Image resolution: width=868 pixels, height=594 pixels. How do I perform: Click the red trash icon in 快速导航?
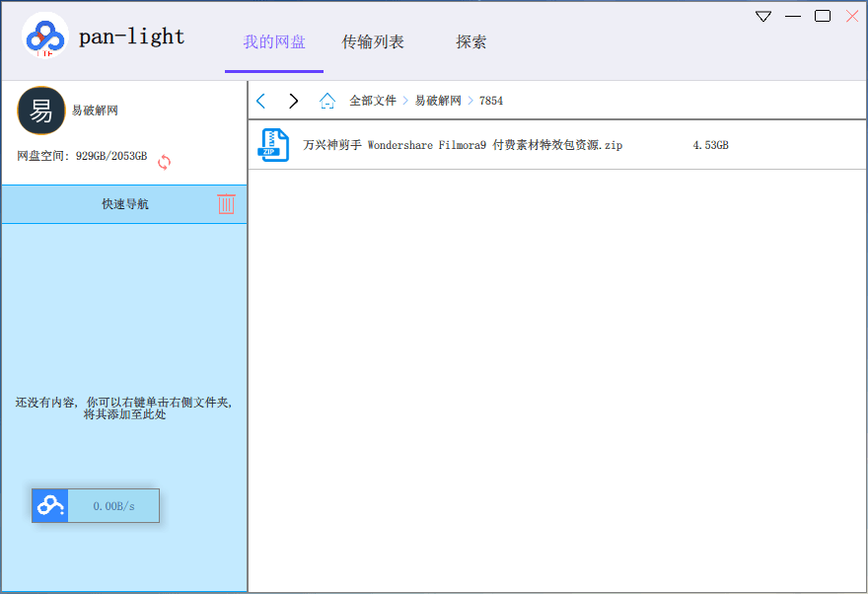click(x=226, y=204)
